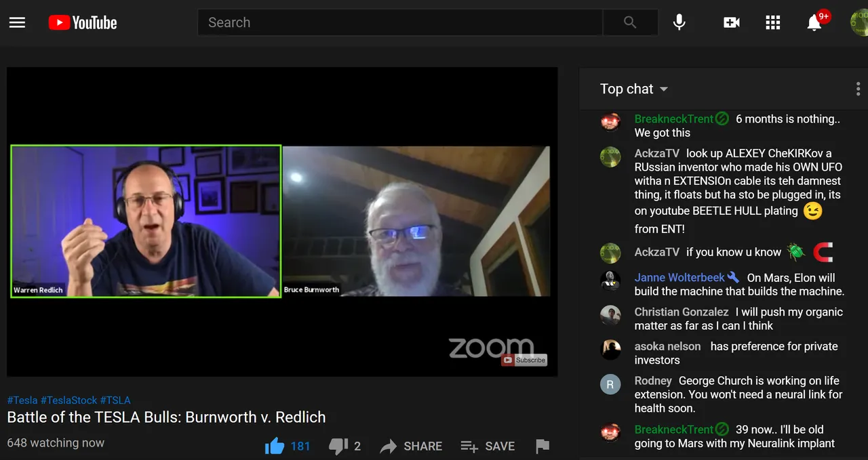Open notifications bell with 9+ badge
Screen dimensions: 868x460
pyautogui.click(x=816, y=22)
